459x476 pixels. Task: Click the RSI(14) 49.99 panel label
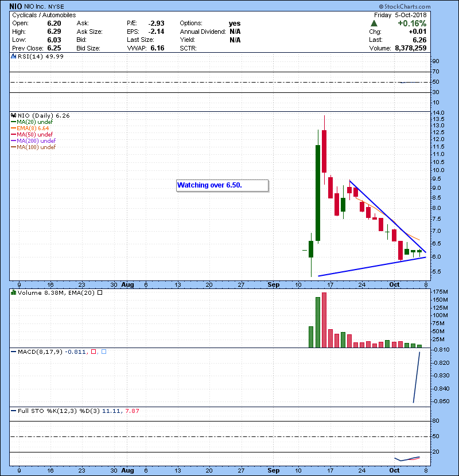point(41,56)
